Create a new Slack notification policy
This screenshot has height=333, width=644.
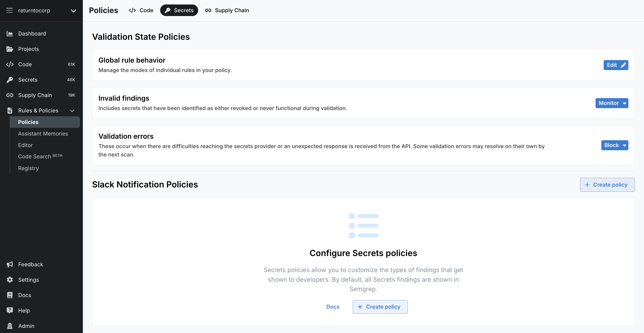[607, 185]
